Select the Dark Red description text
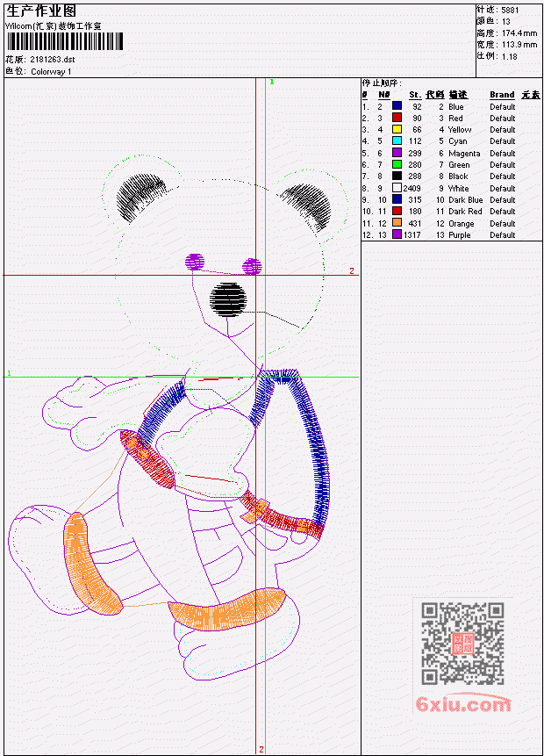 pyautogui.click(x=465, y=212)
